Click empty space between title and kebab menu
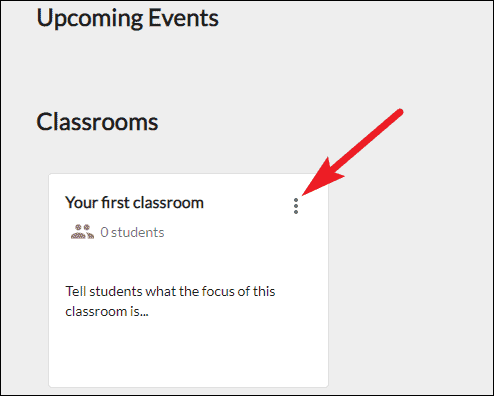The width and height of the screenshot is (494, 396). 248,203
